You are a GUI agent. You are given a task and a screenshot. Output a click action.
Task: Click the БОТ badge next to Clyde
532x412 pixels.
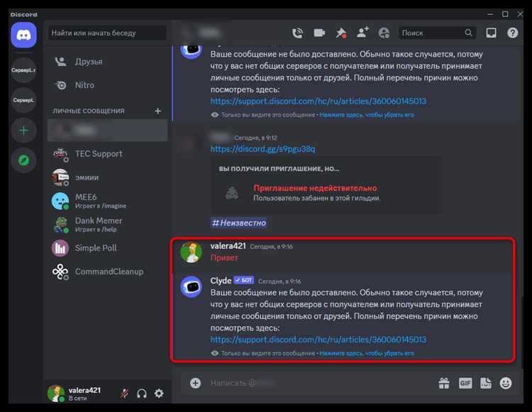(243, 280)
